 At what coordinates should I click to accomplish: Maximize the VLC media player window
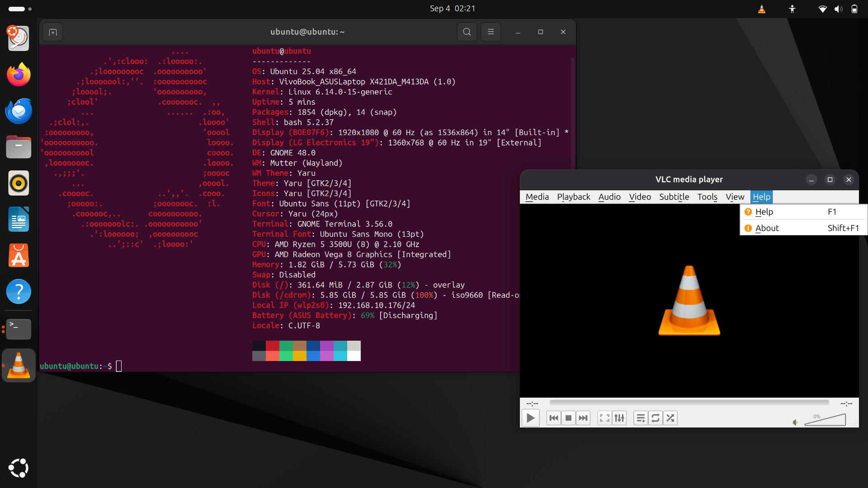(830, 180)
